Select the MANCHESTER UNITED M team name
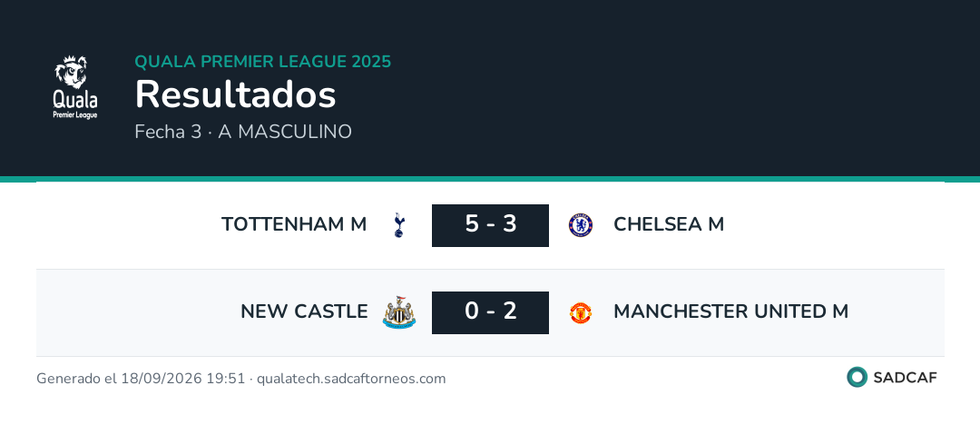 tap(731, 311)
